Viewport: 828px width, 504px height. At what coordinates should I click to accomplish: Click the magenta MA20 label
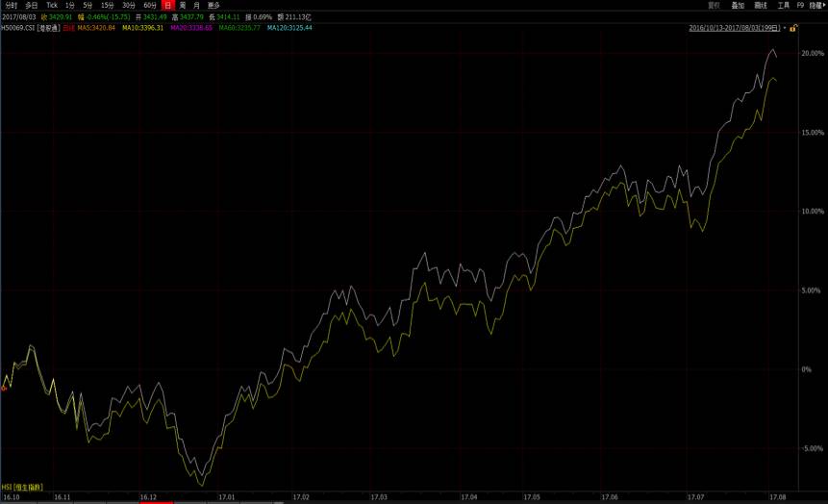191,28
